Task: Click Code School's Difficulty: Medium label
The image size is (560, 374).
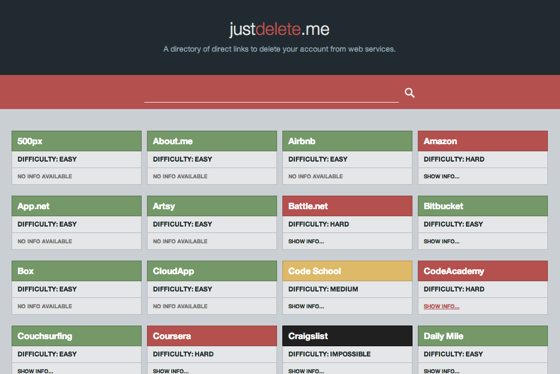Action: point(323,289)
